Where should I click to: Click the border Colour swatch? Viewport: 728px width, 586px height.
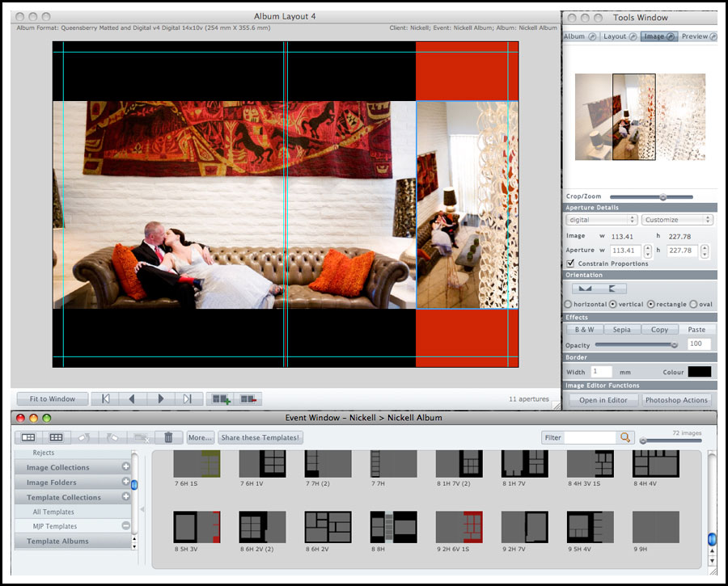pos(699,372)
